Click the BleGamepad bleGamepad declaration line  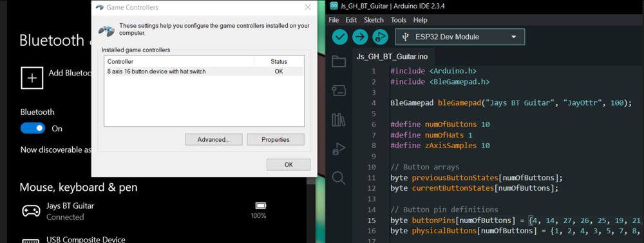point(511,102)
